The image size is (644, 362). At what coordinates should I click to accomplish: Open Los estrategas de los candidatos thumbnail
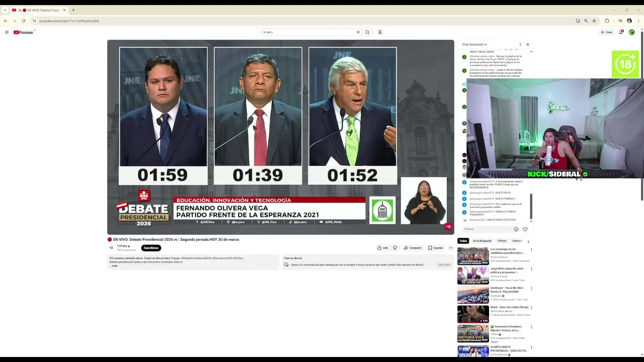[473, 256]
